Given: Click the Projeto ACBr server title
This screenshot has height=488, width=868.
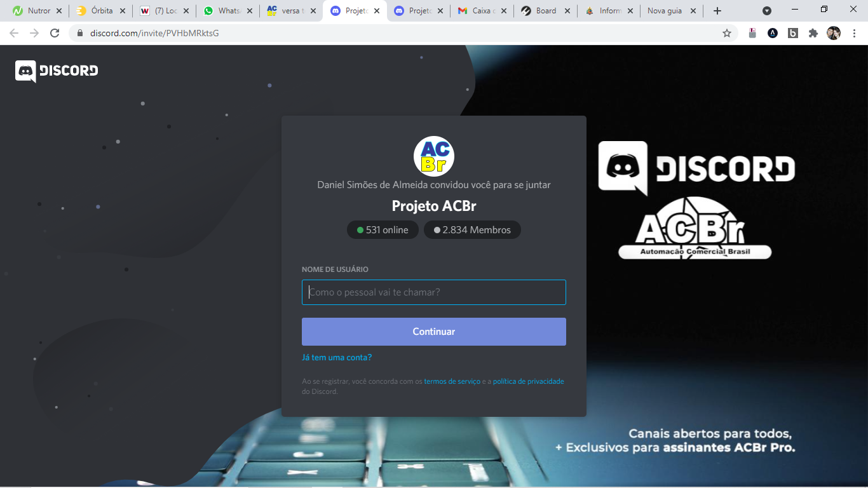Looking at the screenshot, I should coord(434,206).
